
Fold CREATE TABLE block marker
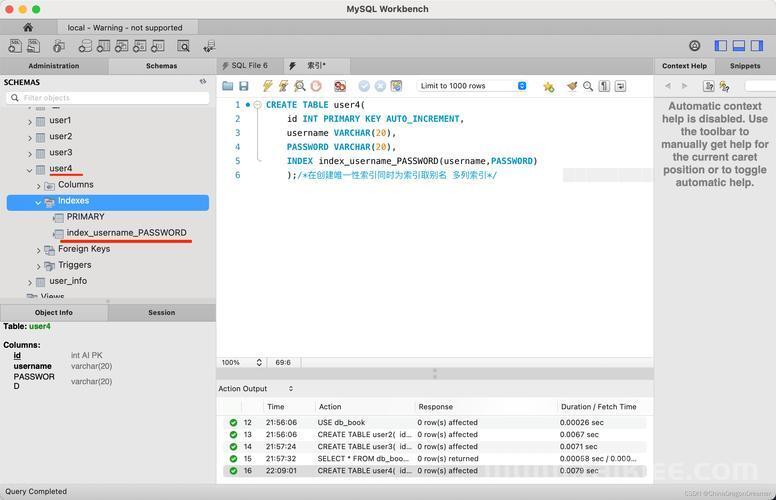[257, 105]
